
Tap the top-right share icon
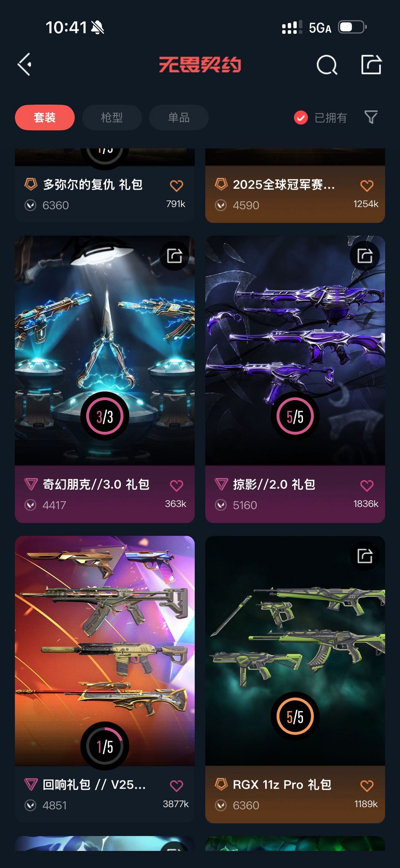point(371,65)
